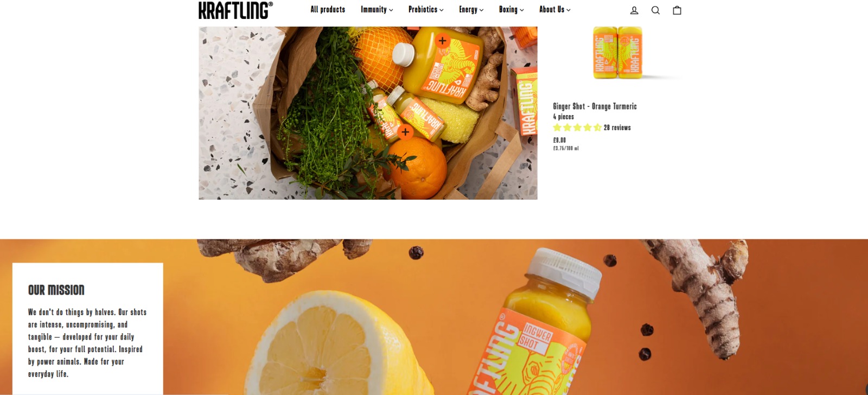Expand the Energy dropdown menu
This screenshot has height=395, width=868.
[471, 10]
